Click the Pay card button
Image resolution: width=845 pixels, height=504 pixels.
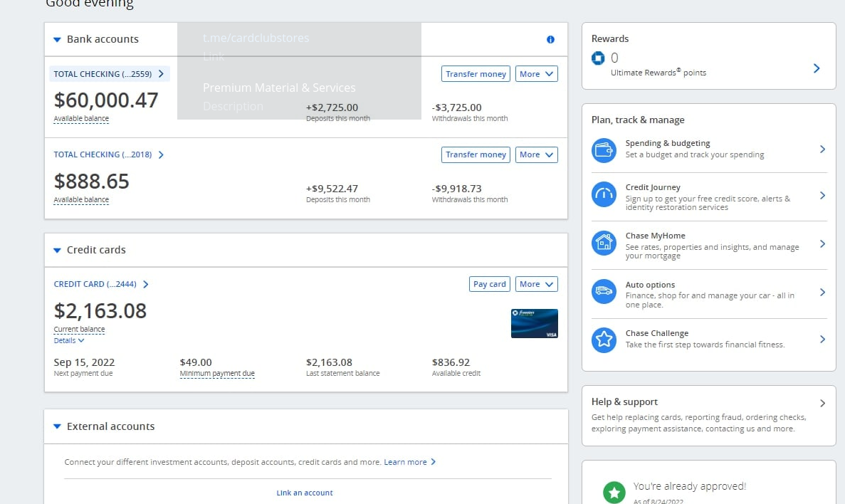489,284
